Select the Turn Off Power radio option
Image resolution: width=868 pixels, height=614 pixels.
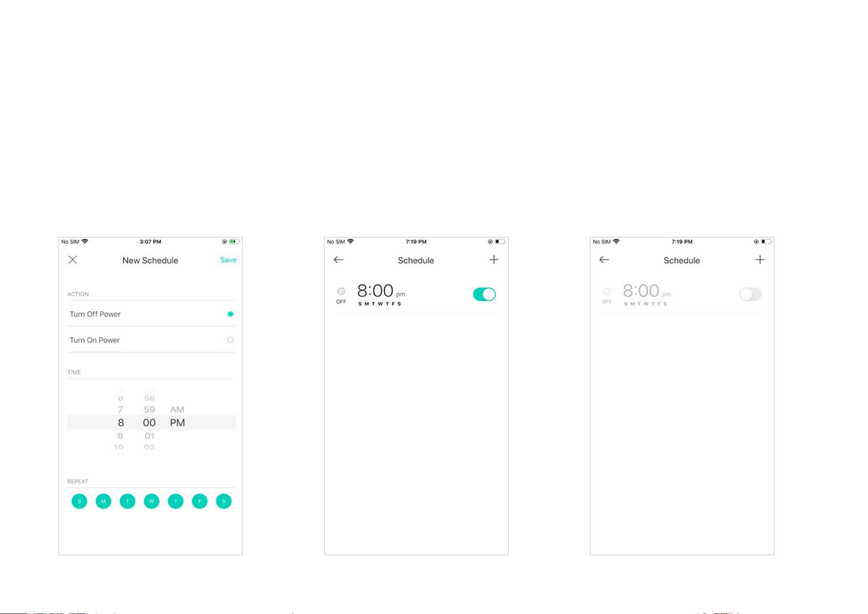click(x=230, y=314)
